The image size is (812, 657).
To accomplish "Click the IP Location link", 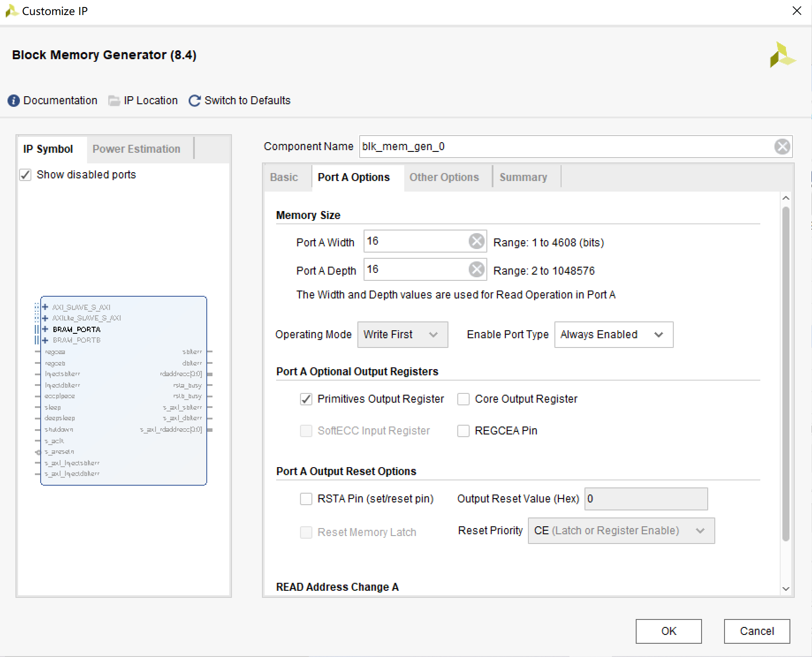I will 151,101.
